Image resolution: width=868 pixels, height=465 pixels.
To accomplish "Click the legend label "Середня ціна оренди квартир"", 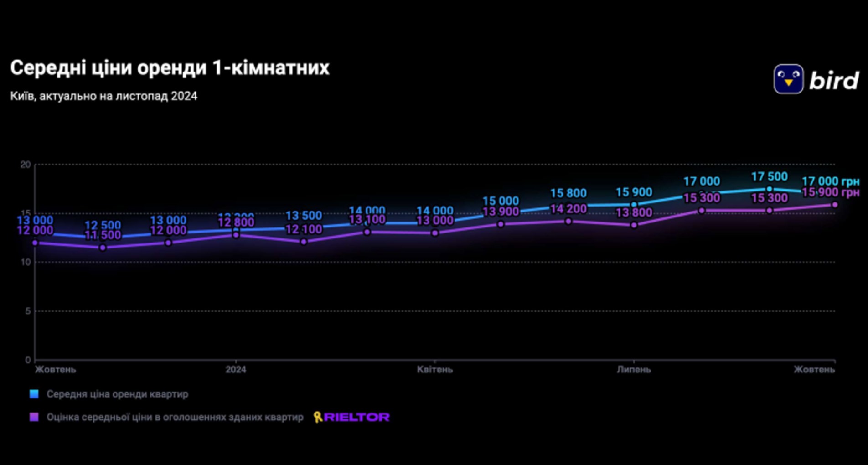I will [x=117, y=394].
